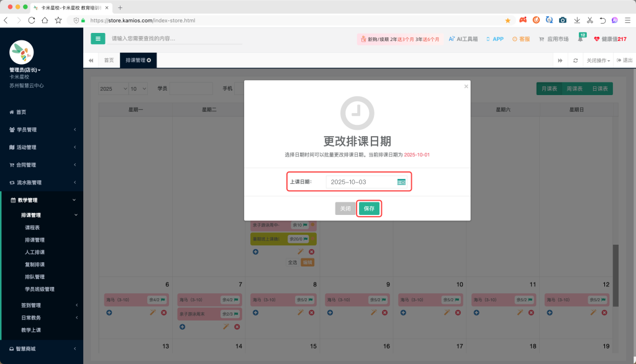Switch to the 首页 tab

[109, 60]
